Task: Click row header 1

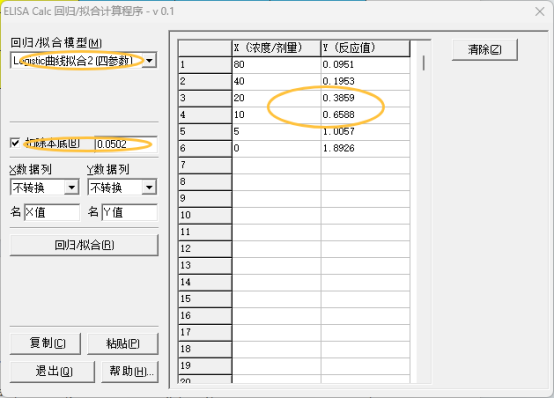Action: (x=205, y=65)
